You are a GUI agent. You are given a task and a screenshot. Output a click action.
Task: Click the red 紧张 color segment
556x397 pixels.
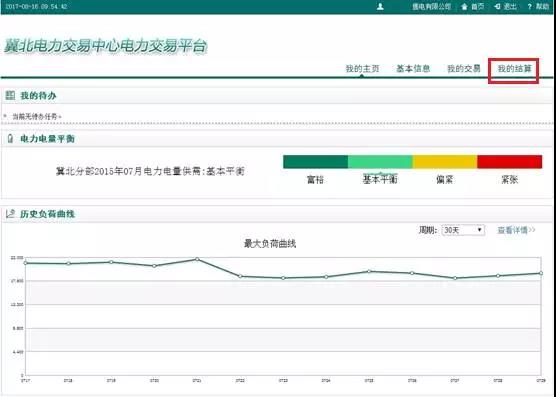tap(510, 162)
